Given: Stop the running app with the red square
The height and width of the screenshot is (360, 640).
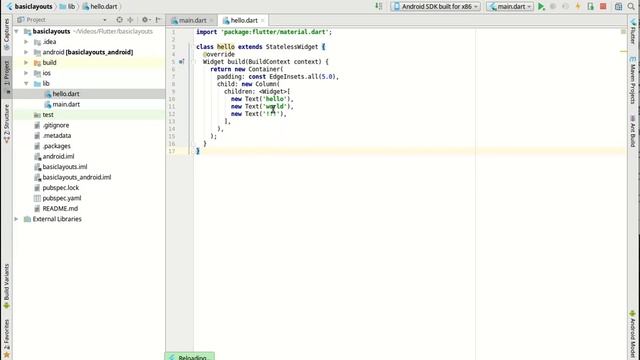Looking at the screenshot, I should 603,7.
